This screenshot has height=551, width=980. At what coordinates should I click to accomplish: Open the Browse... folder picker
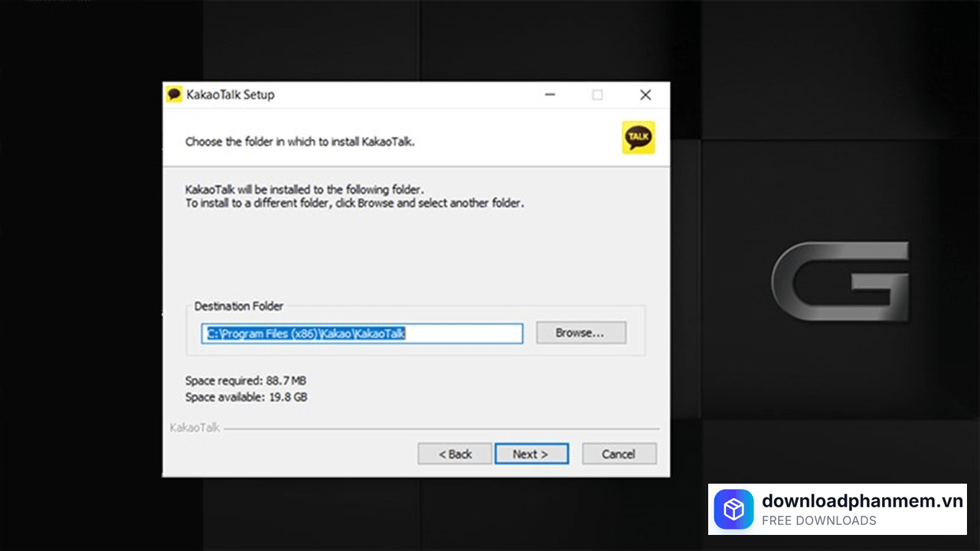pos(580,333)
